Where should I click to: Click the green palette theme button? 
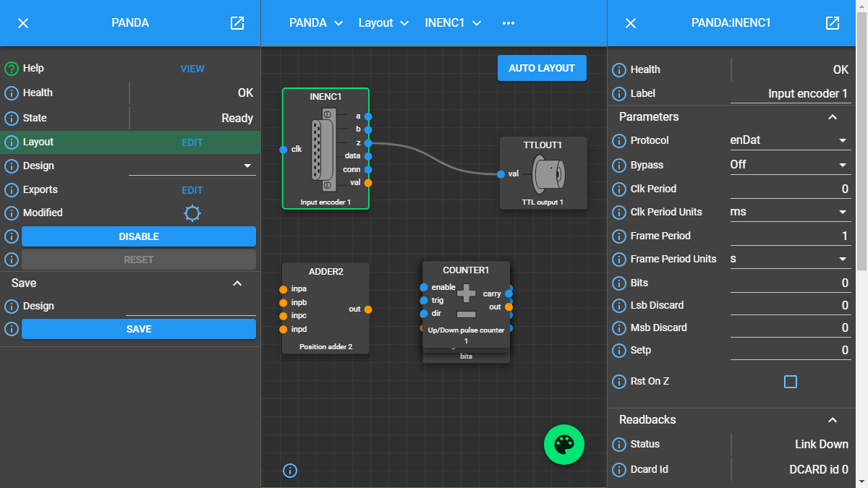pyautogui.click(x=563, y=445)
